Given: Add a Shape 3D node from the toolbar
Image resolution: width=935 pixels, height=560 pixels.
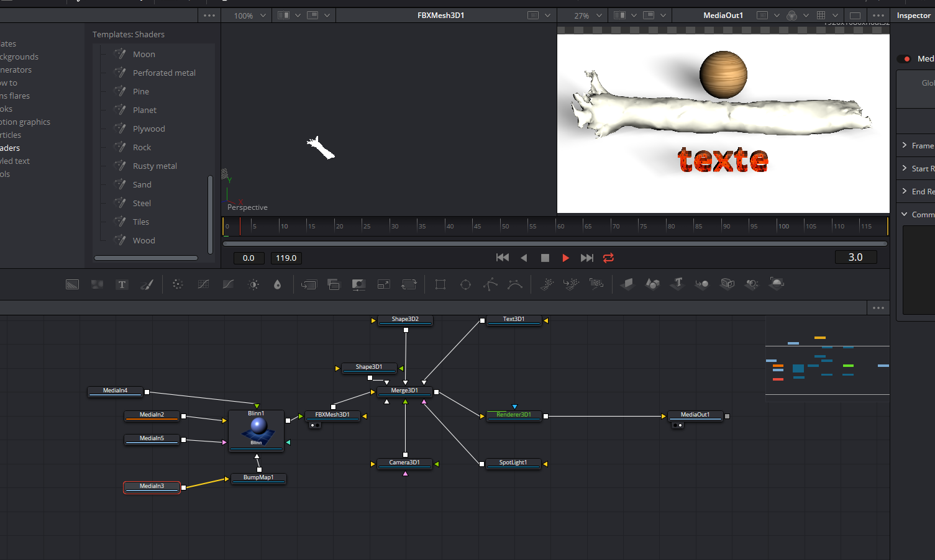Looking at the screenshot, I should click(652, 284).
